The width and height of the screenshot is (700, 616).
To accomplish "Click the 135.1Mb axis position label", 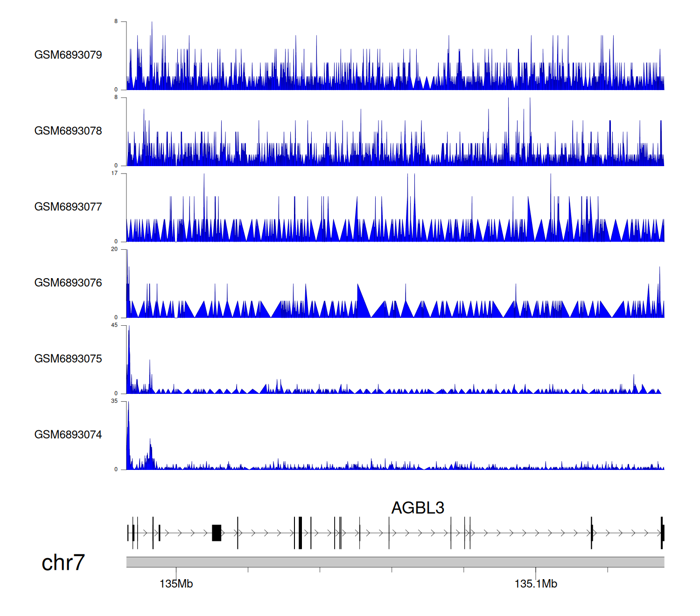I will pyautogui.click(x=535, y=584).
